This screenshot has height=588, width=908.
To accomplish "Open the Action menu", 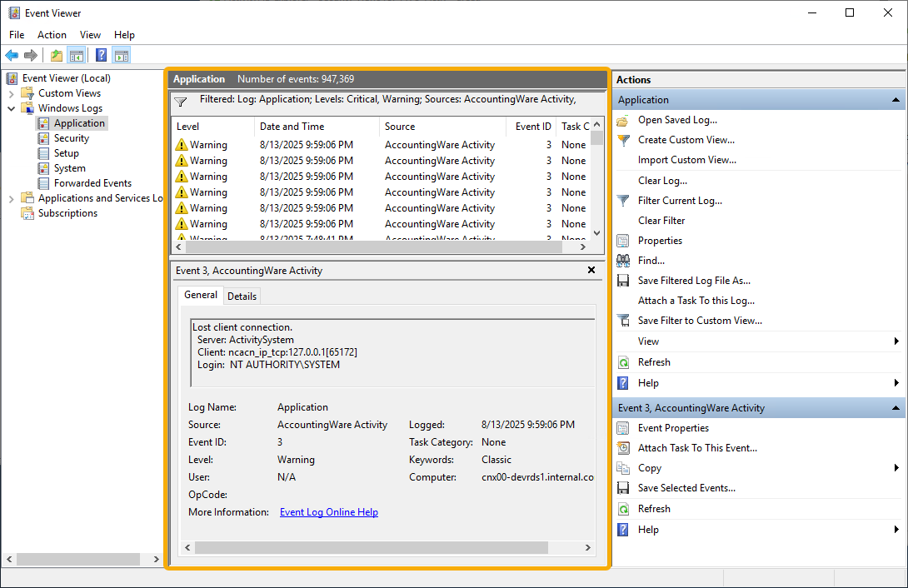I will coord(52,35).
